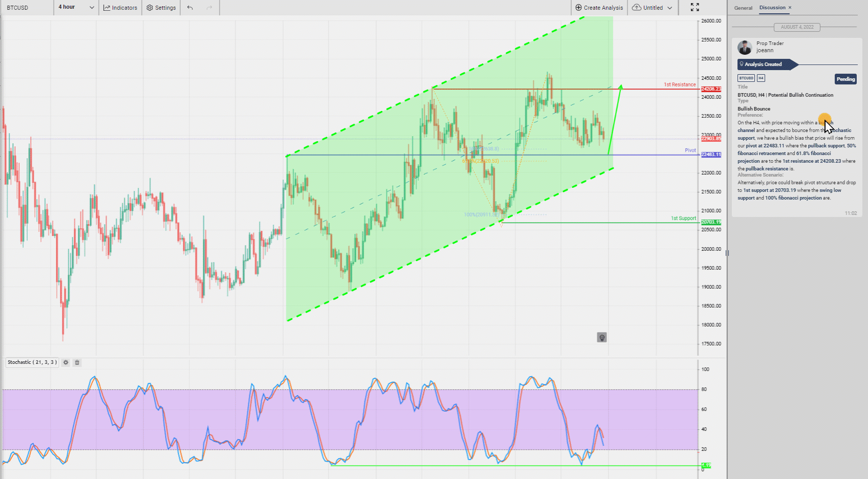
Task: Click the upload cloud icon next to Untitled
Action: tap(637, 8)
